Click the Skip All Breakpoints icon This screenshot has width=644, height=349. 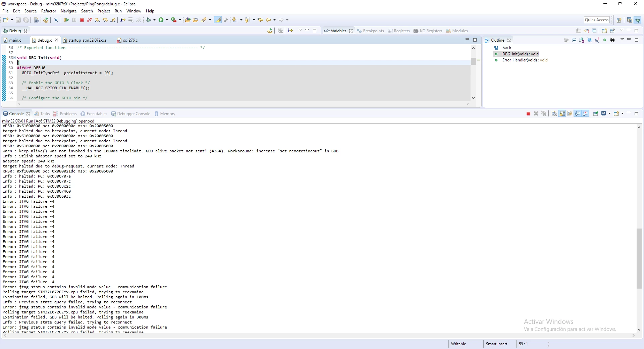point(56,20)
